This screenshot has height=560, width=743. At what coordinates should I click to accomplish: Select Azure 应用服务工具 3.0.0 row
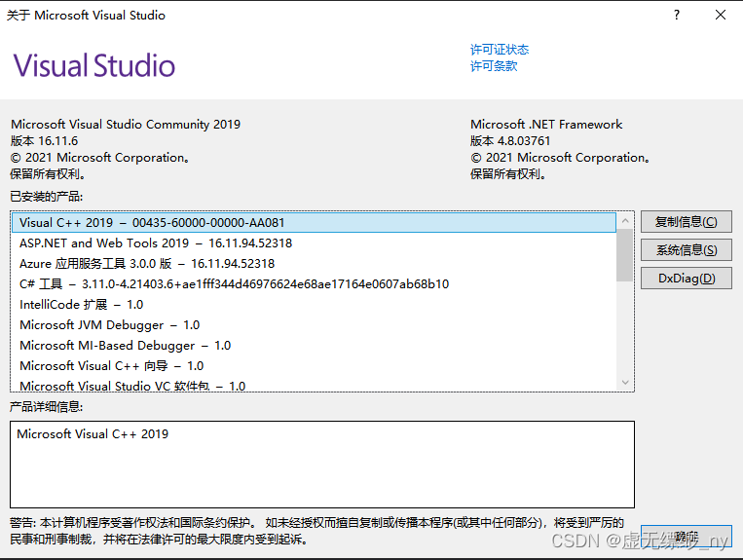coord(314,263)
